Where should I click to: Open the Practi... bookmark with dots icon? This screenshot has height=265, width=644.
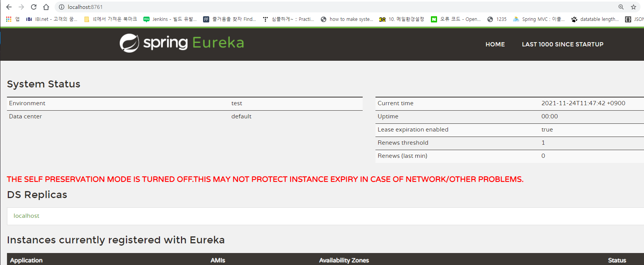288,19
